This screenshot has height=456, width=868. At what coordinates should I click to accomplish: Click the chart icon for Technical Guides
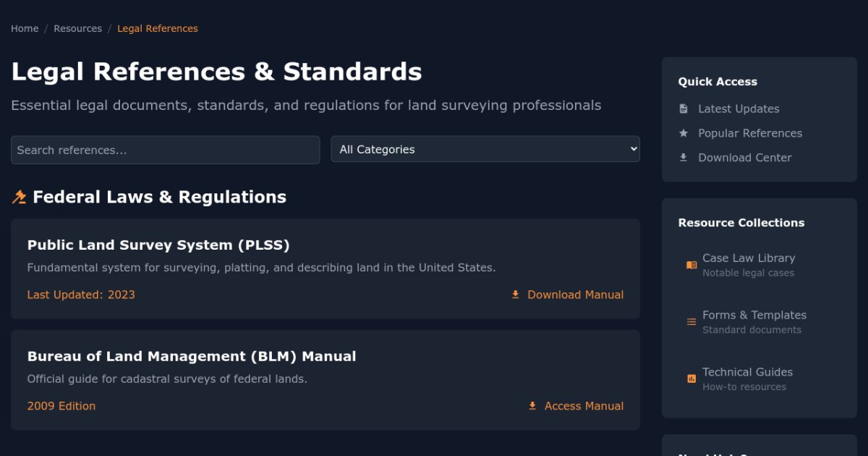692,379
